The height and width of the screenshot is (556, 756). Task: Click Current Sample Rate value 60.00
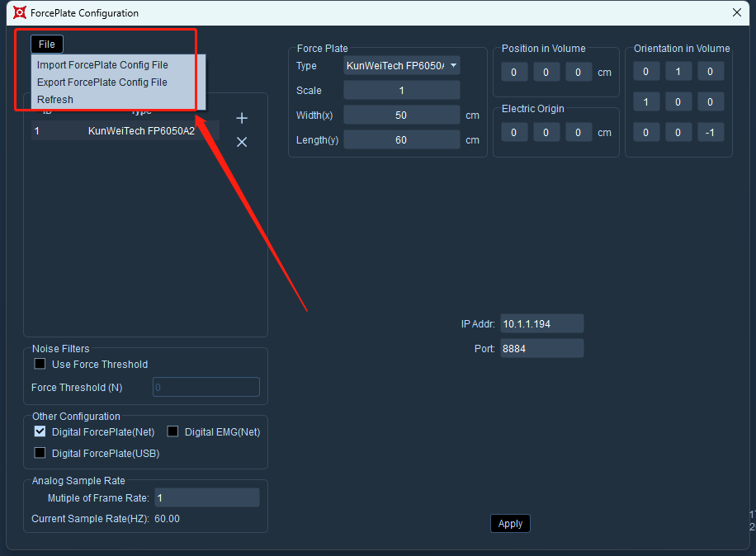(167, 519)
